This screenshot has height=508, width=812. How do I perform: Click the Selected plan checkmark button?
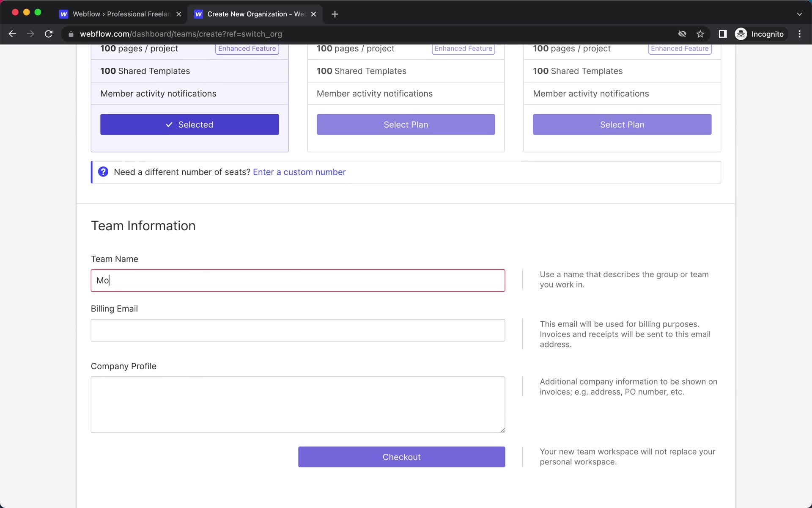[x=189, y=124]
